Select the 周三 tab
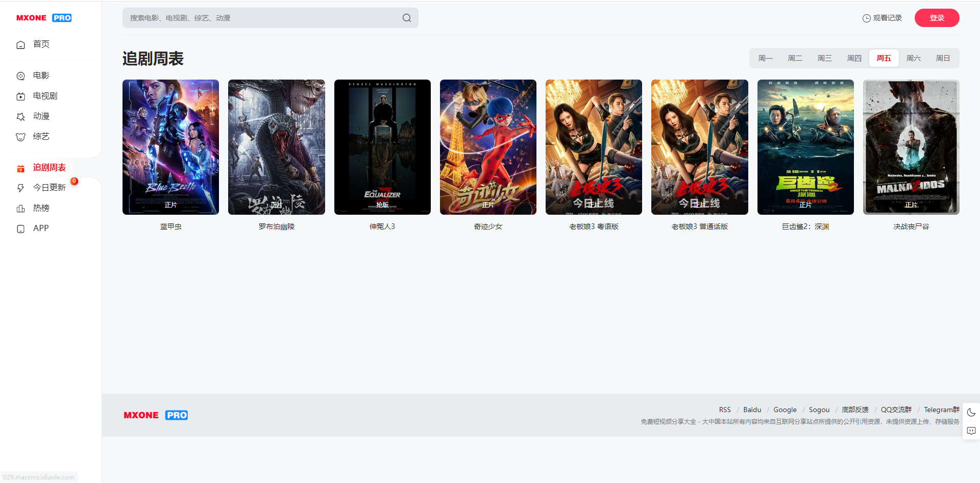 (x=824, y=58)
